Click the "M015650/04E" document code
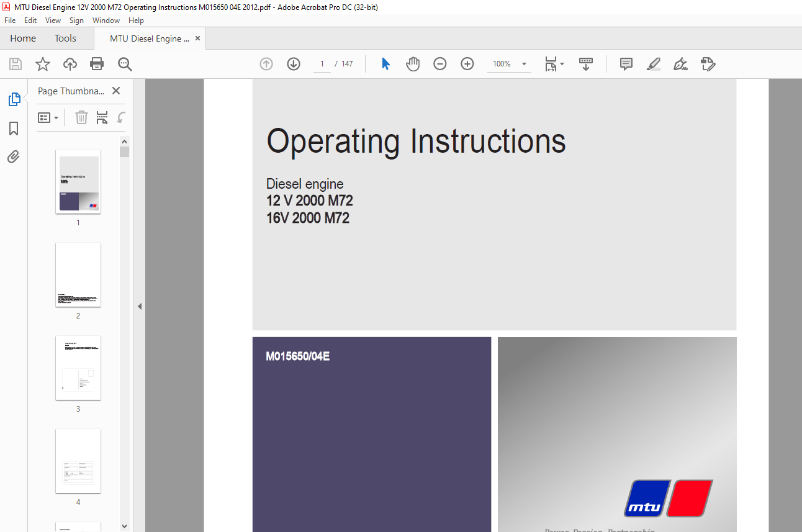The width and height of the screenshot is (802, 532). (298, 356)
